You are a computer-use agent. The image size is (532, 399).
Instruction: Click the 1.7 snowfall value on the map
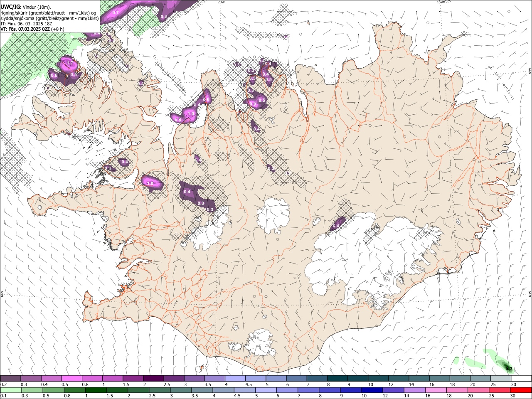70,63
